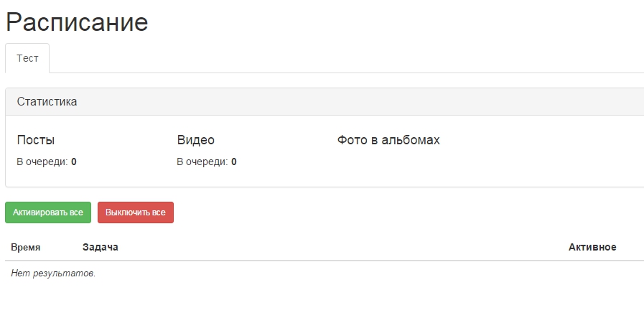The image size is (644, 318).
Task: Click the empty space below Фото в альбомах
Action: pos(388,164)
